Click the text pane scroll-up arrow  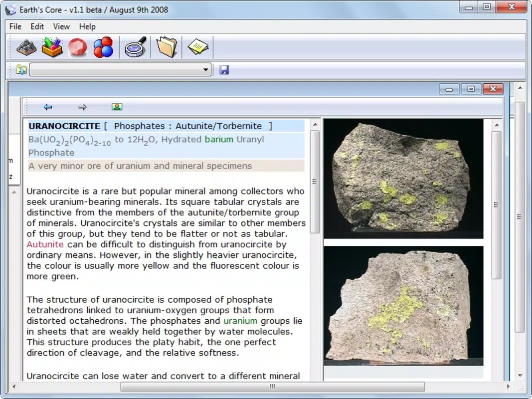315,125
